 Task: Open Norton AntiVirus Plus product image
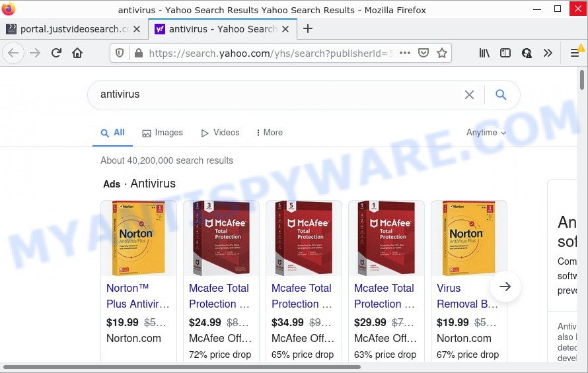[138, 238]
